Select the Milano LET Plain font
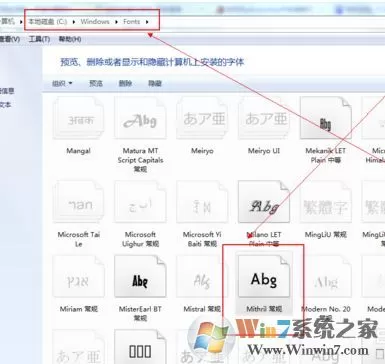Image resolution: width=385 pixels, height=364 pixels. coord(264,202)
